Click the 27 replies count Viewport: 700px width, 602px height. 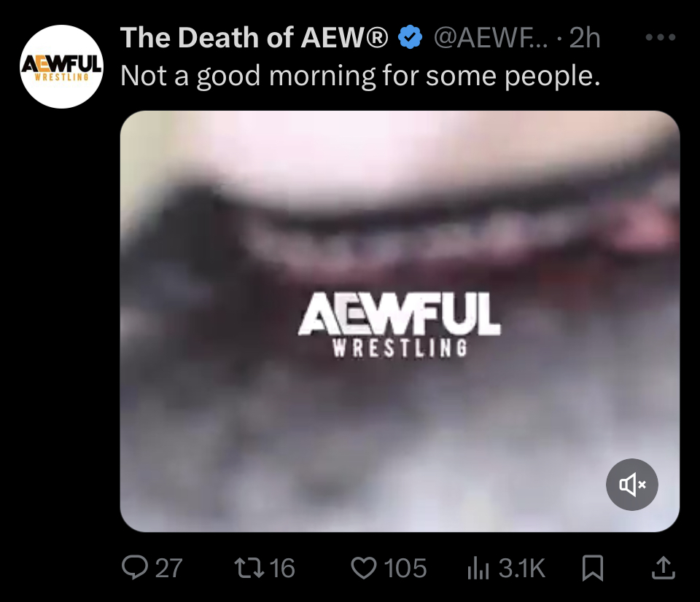tap(168, 568)
